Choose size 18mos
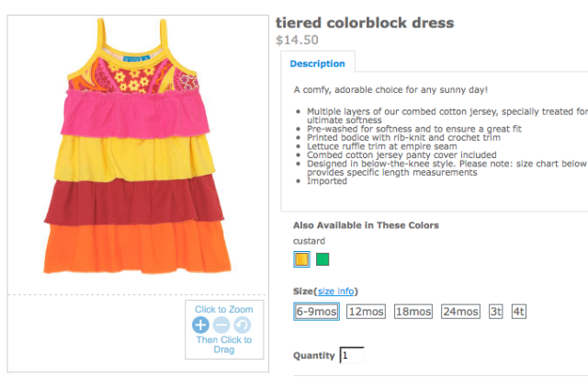The image size is (588, 377). tap(413, 312)
